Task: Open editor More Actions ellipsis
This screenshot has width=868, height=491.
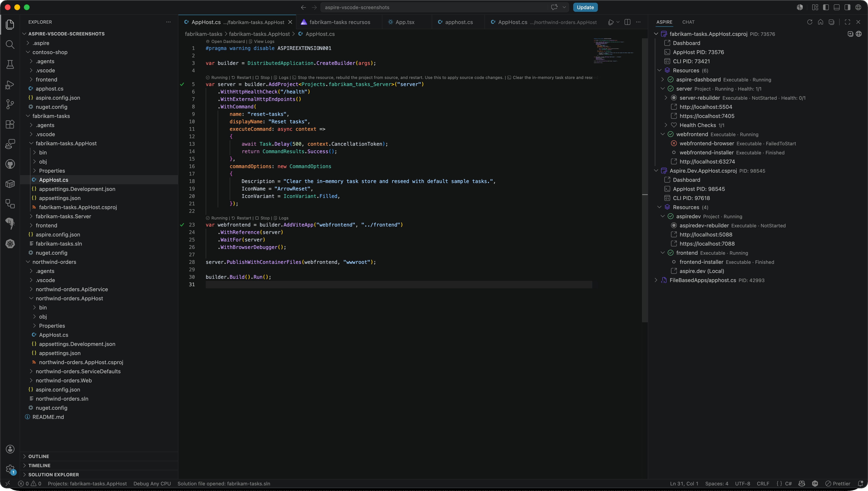Action: click(638, 22)
